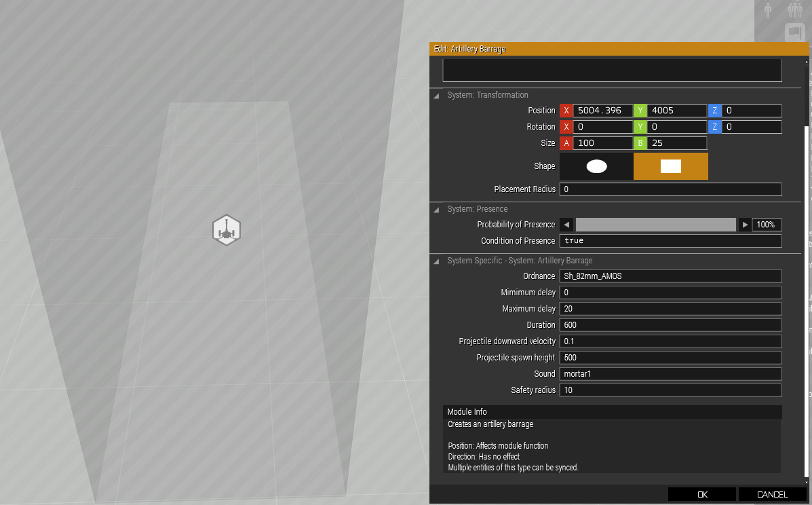Edit the Maximum delay field

671,309
